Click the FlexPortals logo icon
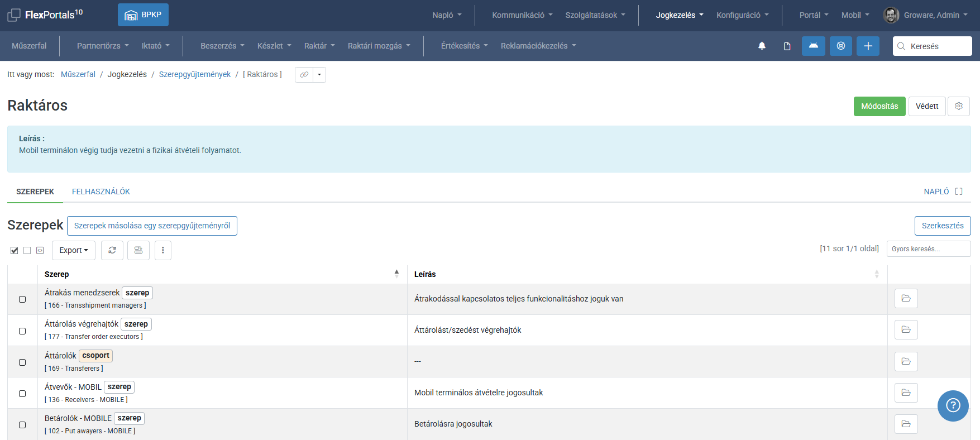 pos(14,15)
